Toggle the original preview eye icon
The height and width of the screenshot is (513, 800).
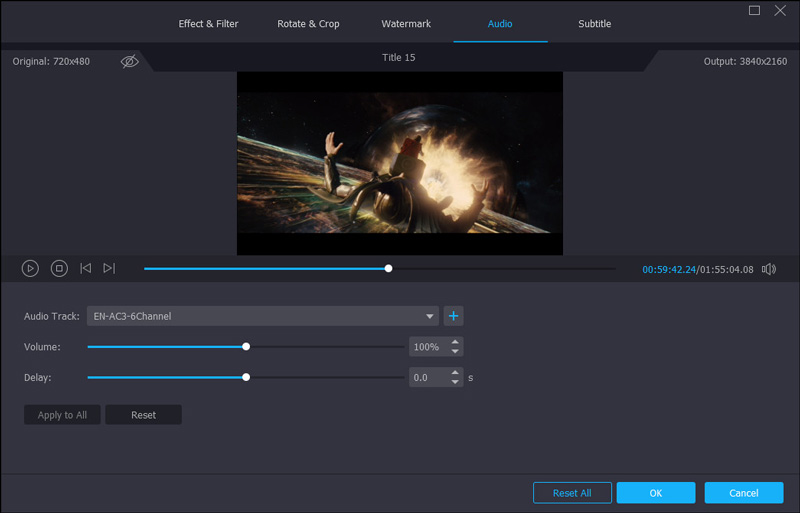(130, 61)
